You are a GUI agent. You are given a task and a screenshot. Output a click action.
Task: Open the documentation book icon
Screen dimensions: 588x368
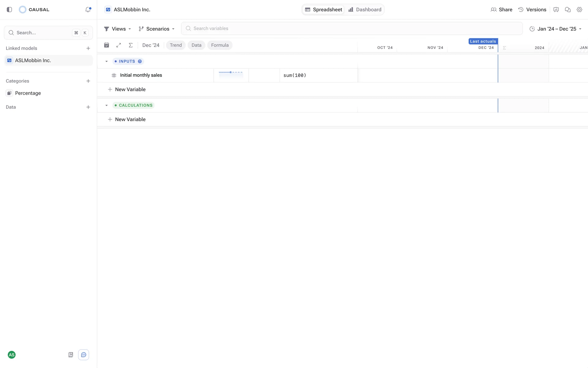coord(71,355)
